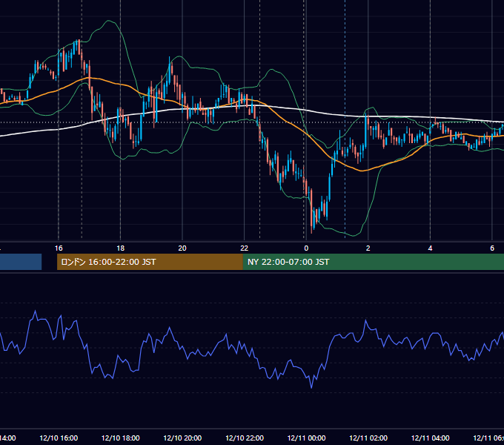
Task: Click the 12/10 16:00 date label
Action: coord(59,438)
